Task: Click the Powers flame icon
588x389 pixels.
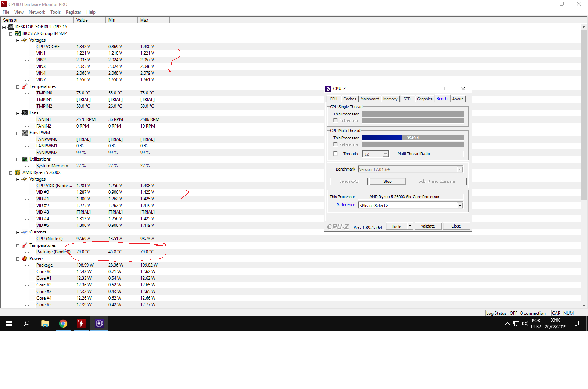Action: coord(25,258)
